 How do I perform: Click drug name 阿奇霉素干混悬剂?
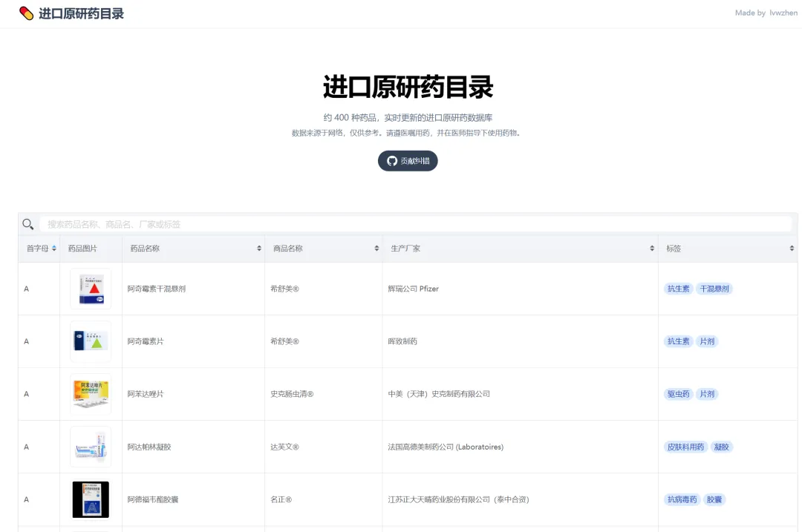tap(157, 289)
